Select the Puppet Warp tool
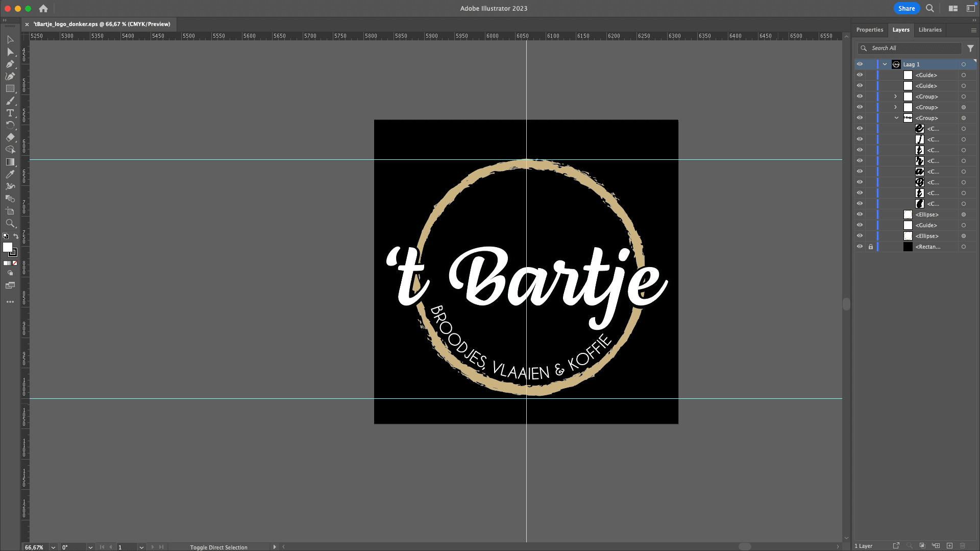This screenshot has height=551, width=980. 10,186
